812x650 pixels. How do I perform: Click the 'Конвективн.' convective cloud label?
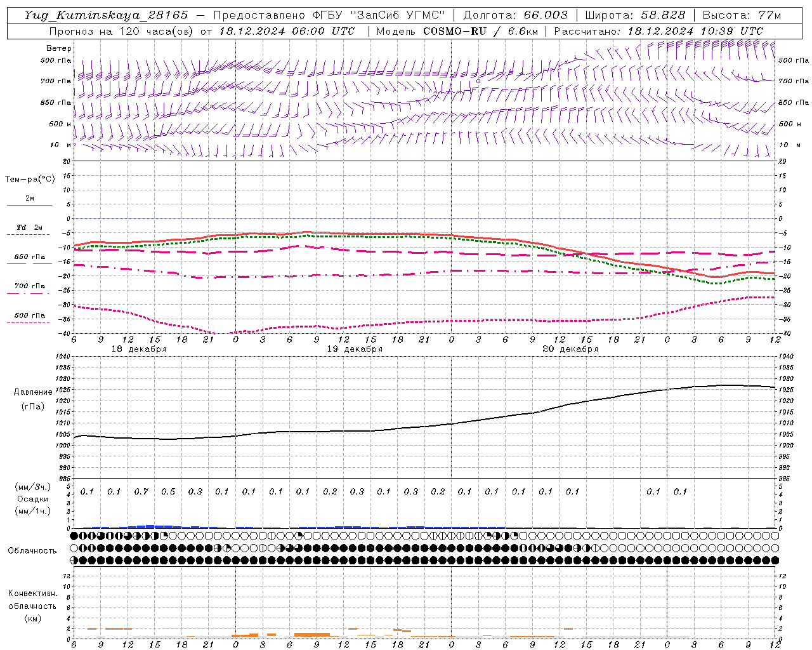32,594
